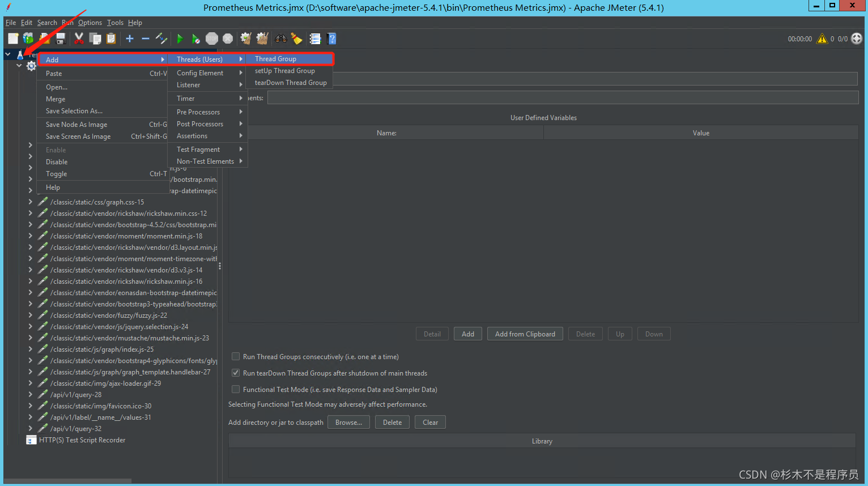Click the Reset Search broom icon

coord(297,39)
